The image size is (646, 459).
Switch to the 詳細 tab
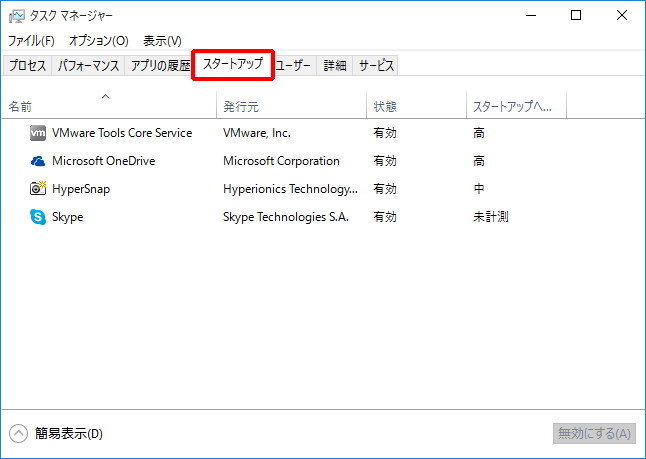(335, 66)
